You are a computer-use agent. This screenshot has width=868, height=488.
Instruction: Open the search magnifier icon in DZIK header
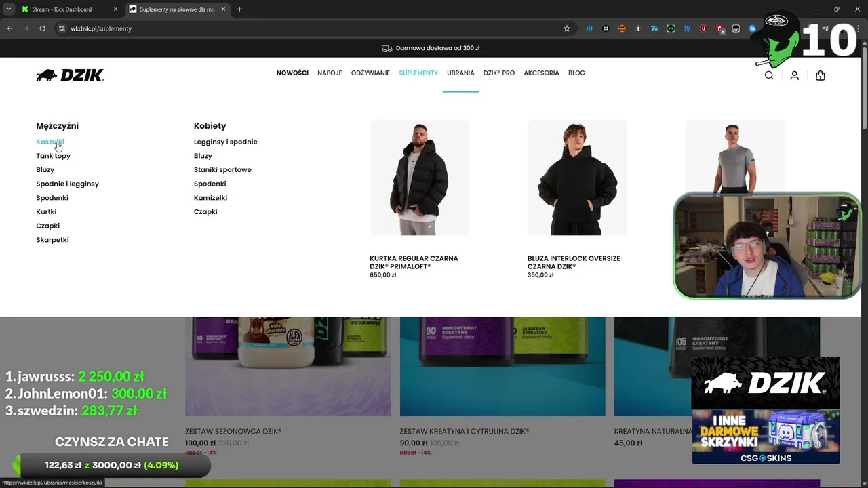pyautogui.click(x=769, y=75)
